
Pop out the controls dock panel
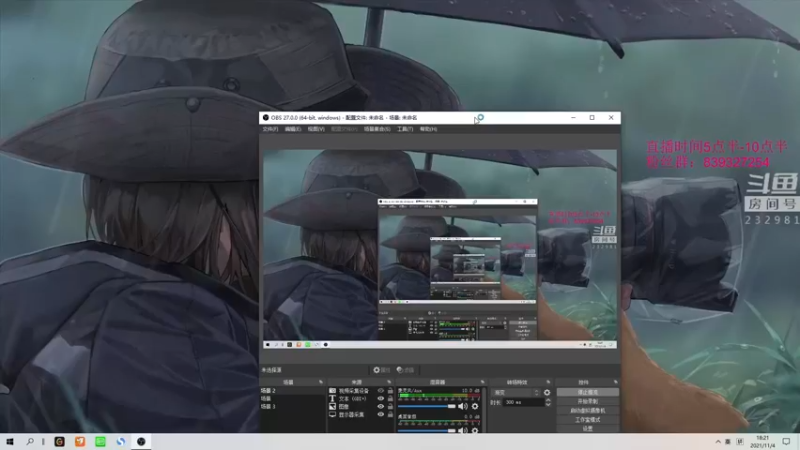click(x=616, y=382)
